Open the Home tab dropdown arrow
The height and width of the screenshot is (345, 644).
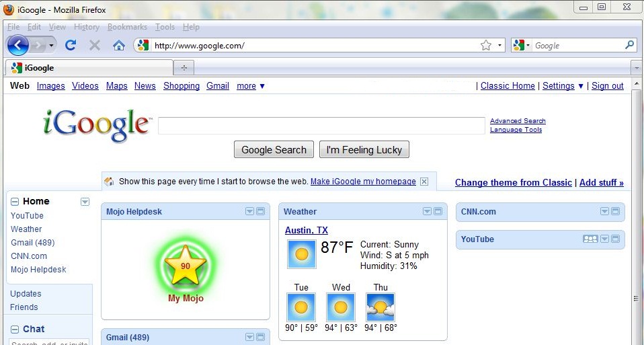click(85, 202)
